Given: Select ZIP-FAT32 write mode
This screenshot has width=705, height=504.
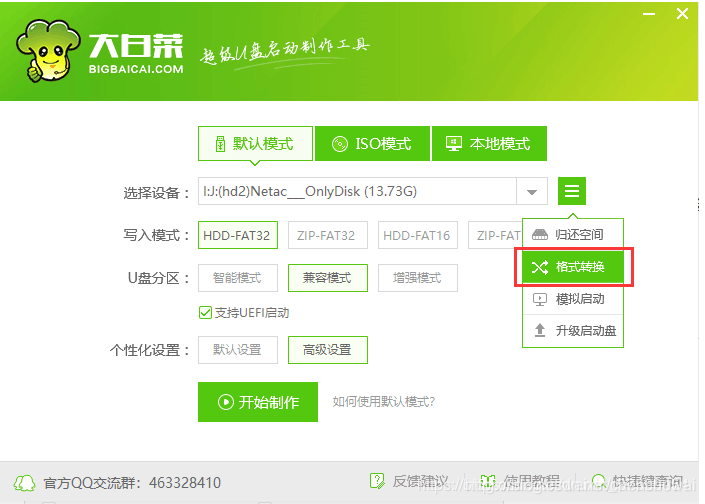Looking at the screenshot, I should [328, 235].
